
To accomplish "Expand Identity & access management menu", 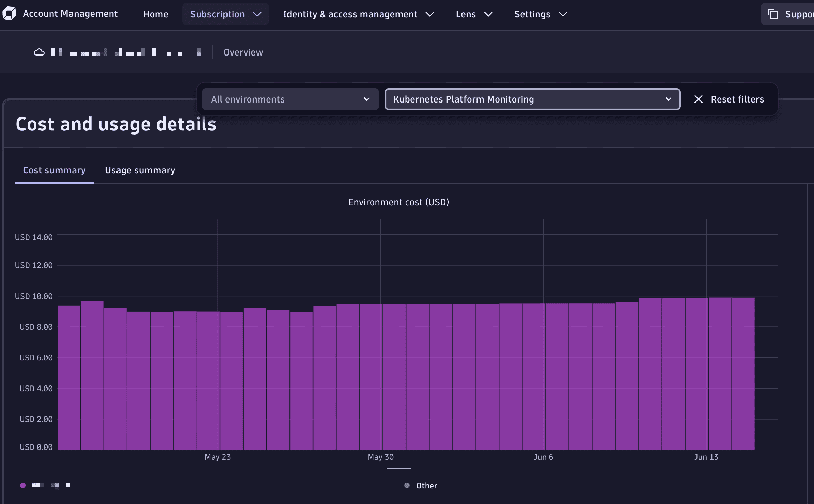I will (359, 14).
